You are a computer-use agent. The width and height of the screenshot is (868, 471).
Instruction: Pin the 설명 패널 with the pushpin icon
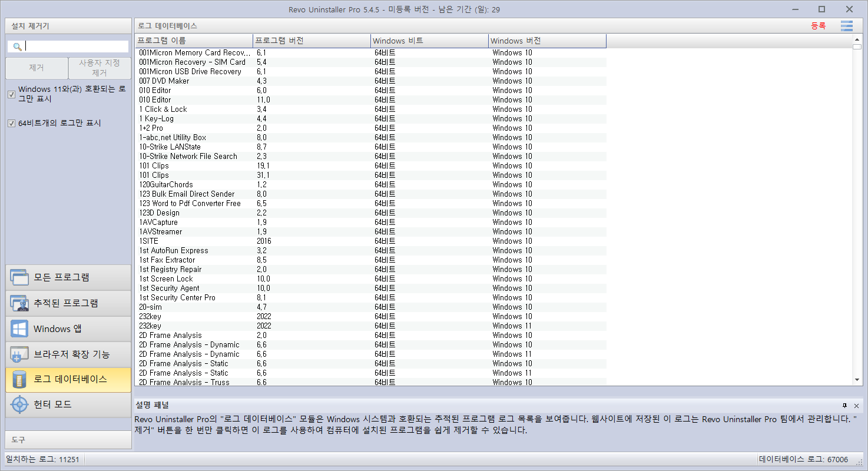coord(844,406)
